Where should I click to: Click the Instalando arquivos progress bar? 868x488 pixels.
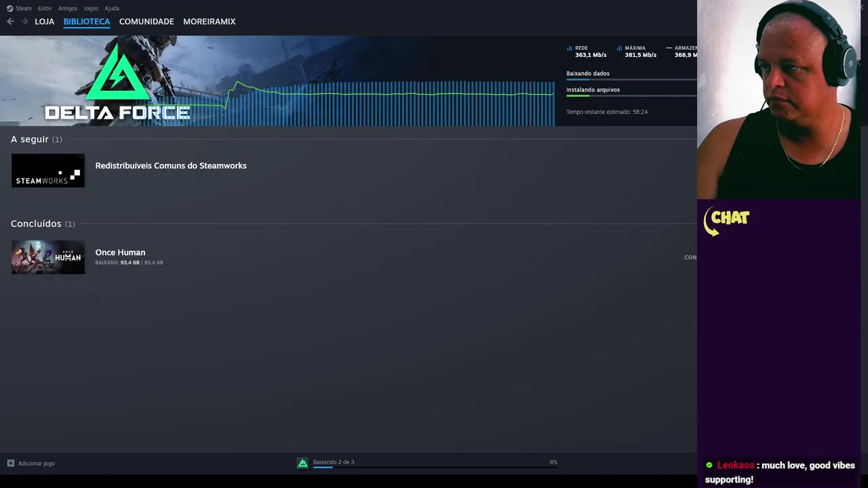[x=631, y=96]
